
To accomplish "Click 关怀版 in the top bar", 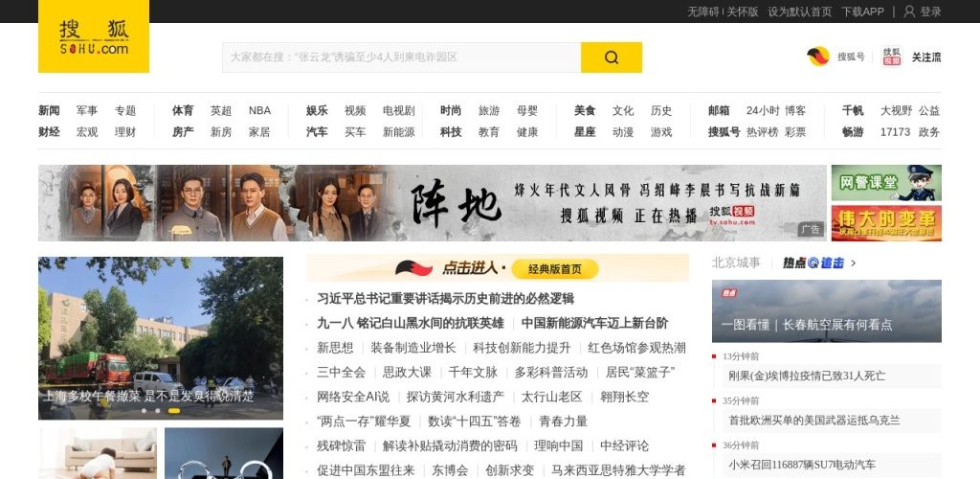I will tap(742, 11).
